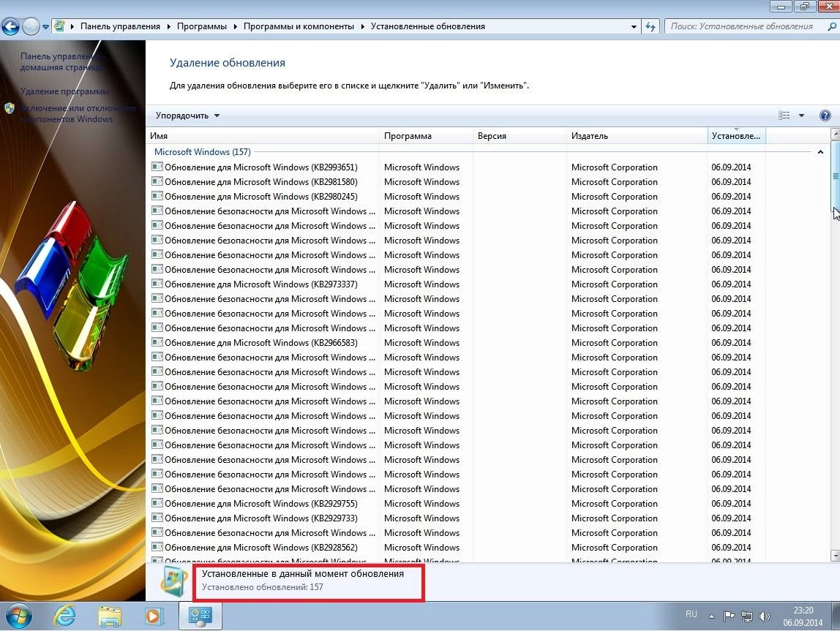Select update KB2929755 row

(458, 504)
